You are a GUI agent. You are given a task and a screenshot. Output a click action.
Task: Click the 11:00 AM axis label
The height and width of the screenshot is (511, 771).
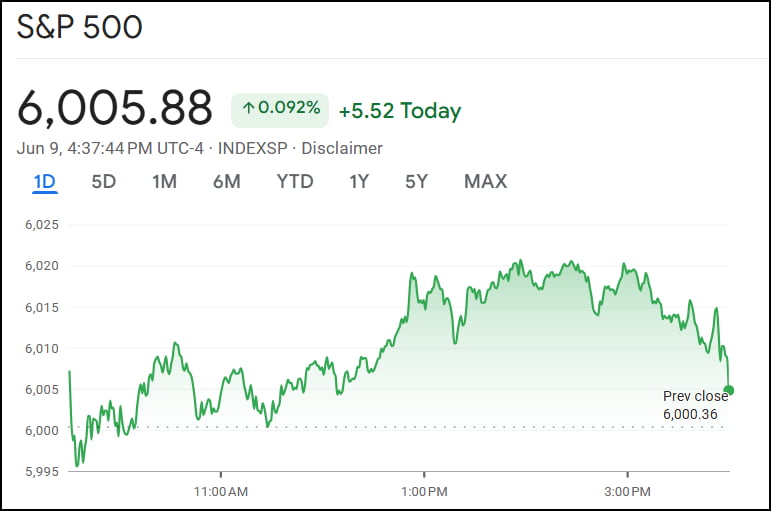[x=221, y=491]
